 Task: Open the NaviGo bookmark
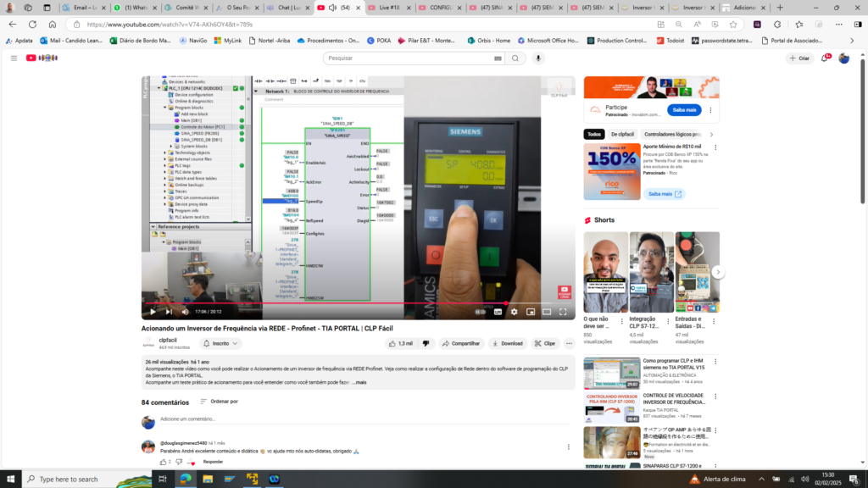click(x=193, y=41)
